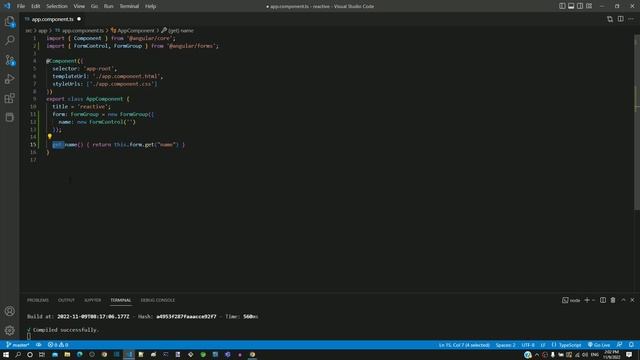Change line ending via LF status item

coord(543,345)
